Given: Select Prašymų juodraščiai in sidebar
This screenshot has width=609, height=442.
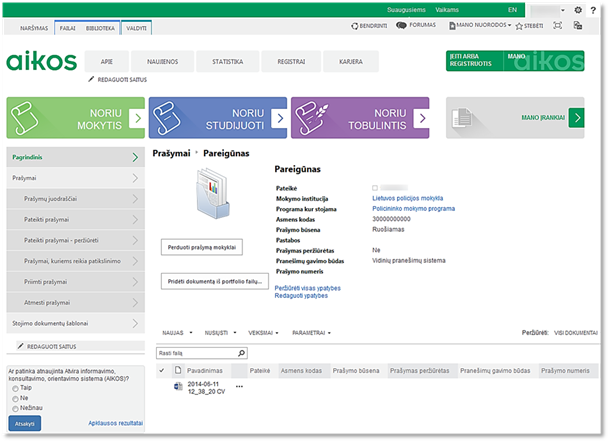Looking at the screenshot, I should [76, 199].
